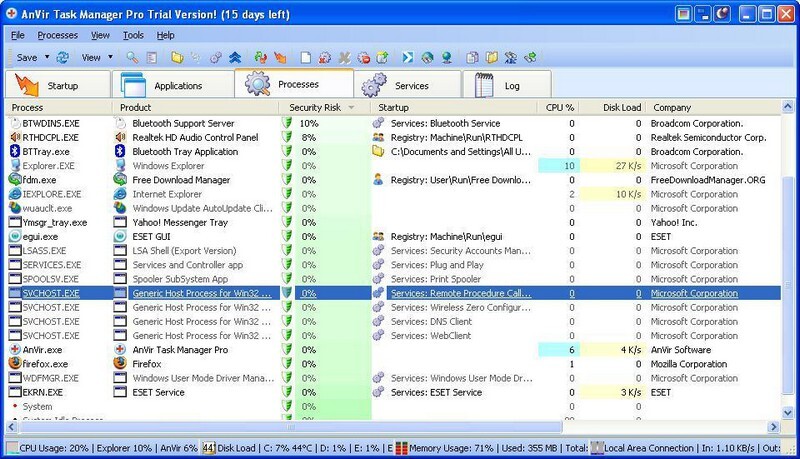Click the gear with red stop sign icon
This screenshot has height=459, width=800.
click(363, 58)
